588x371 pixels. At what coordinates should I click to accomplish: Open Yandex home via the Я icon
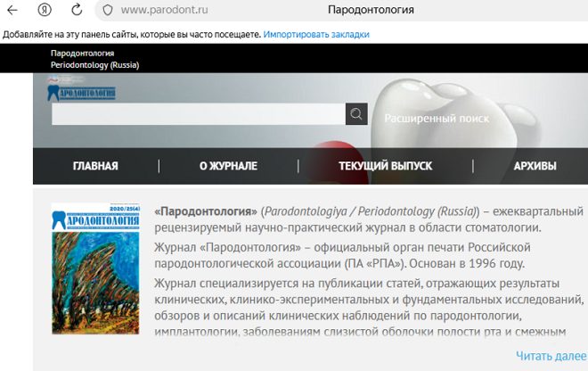pyautogui.click(x=45, y=10)
